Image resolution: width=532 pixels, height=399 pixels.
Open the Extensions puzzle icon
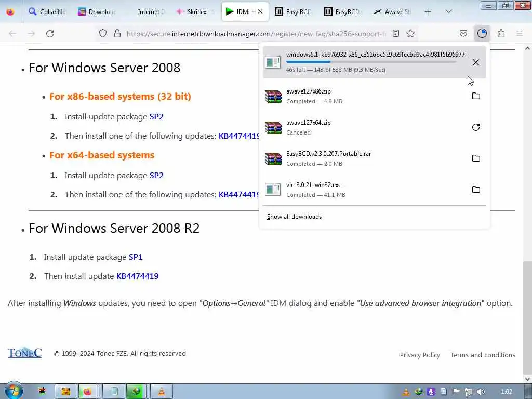tap(501, 33)
